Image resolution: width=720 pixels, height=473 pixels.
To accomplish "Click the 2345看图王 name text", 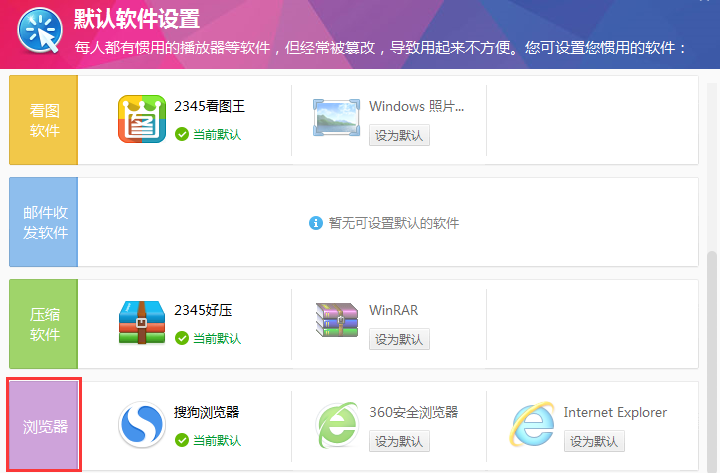I will (x=209, y=107).
